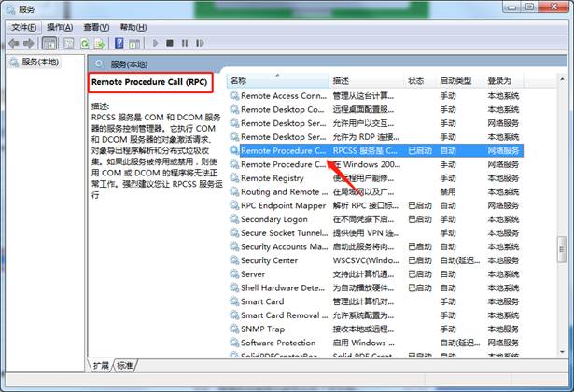Click the down arrow of the vertical scrollbar
The image size is (574, 392).
tap(560, 353)
